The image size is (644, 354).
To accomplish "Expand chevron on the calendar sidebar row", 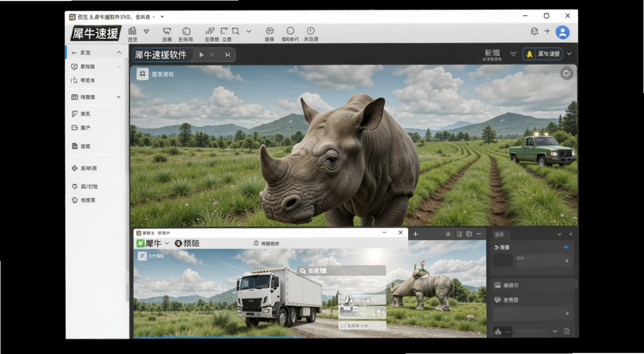I will click(118, 97).
